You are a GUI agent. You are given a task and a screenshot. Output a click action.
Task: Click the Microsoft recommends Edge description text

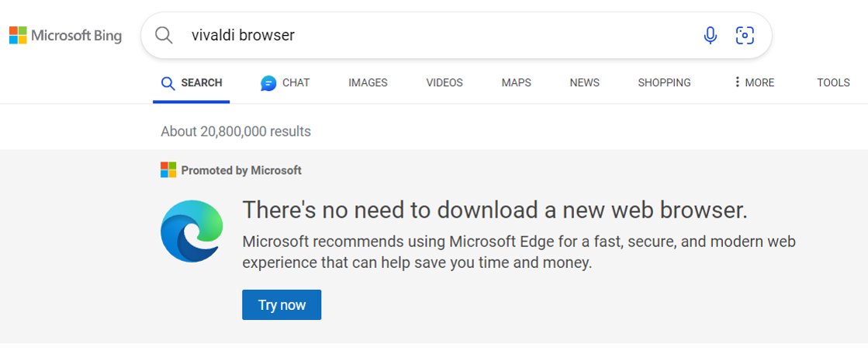coord(519,252)
